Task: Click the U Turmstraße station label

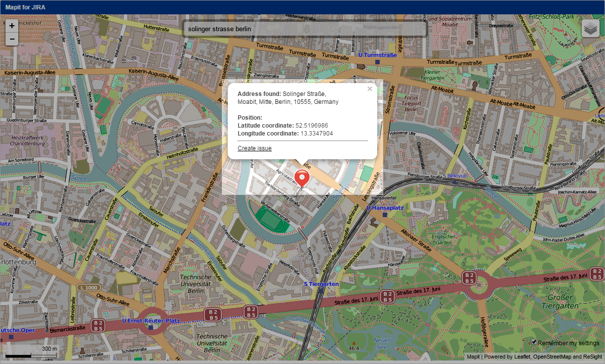Action: 379,55
